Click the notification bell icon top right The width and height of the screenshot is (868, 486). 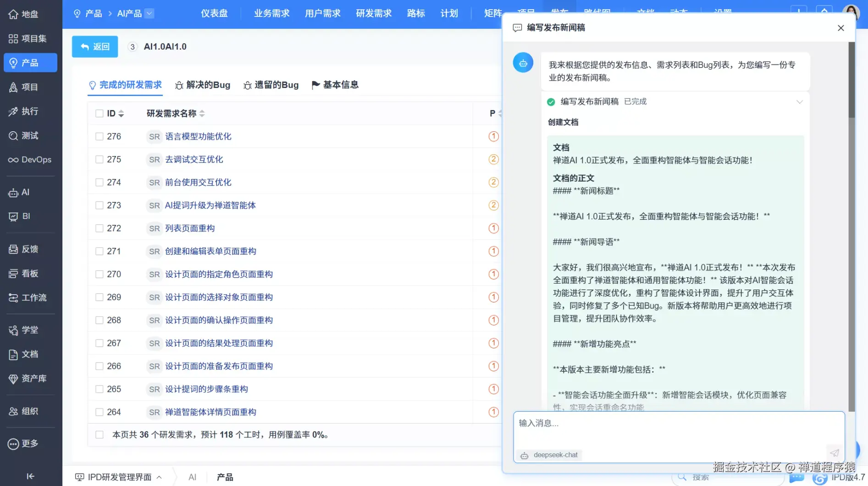coord(824,11)
